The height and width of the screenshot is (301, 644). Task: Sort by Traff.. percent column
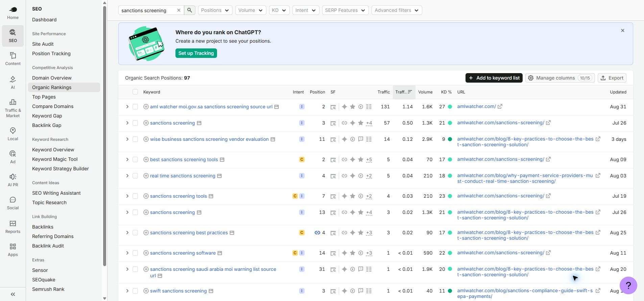404,92
